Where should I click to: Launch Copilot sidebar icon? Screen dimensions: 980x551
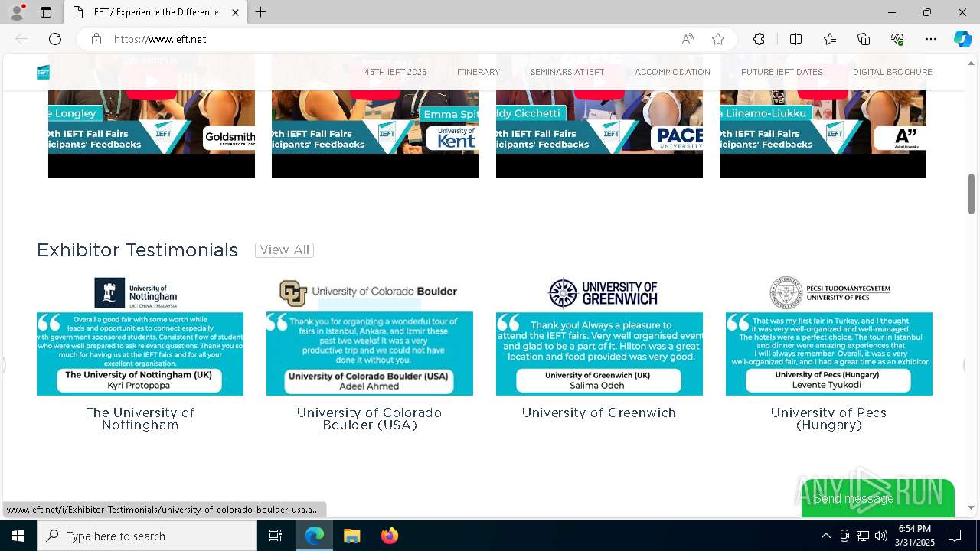[962, 39]
